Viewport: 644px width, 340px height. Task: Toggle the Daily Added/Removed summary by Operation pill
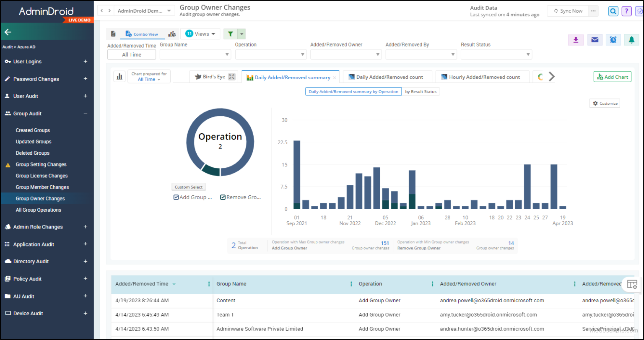pyautogui.click(x=353, y=91)
